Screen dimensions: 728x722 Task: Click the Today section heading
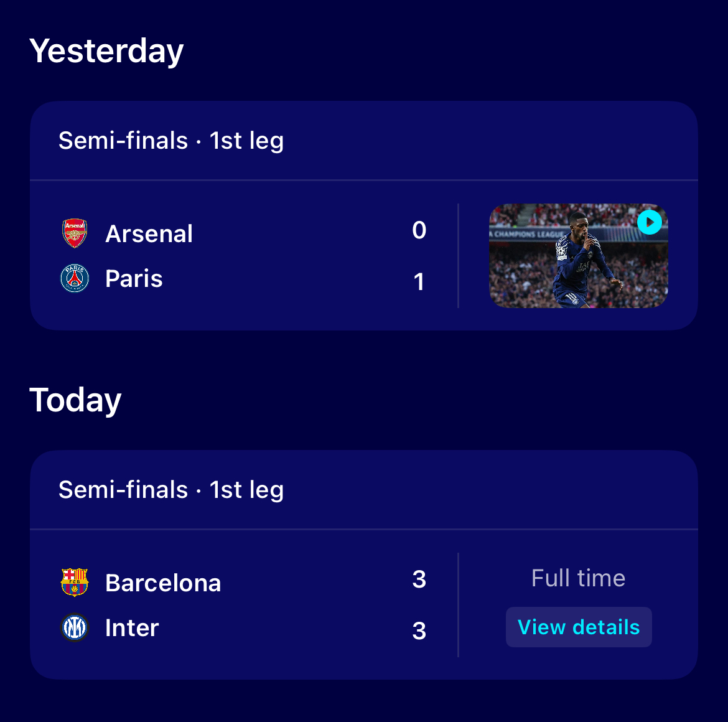[x=75, y=400]
